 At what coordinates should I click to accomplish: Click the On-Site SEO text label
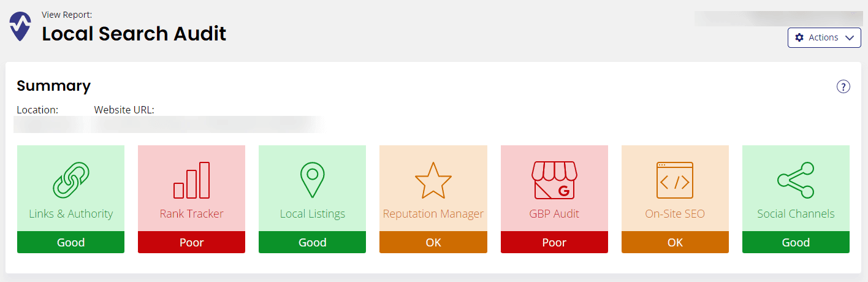point(675,214)
